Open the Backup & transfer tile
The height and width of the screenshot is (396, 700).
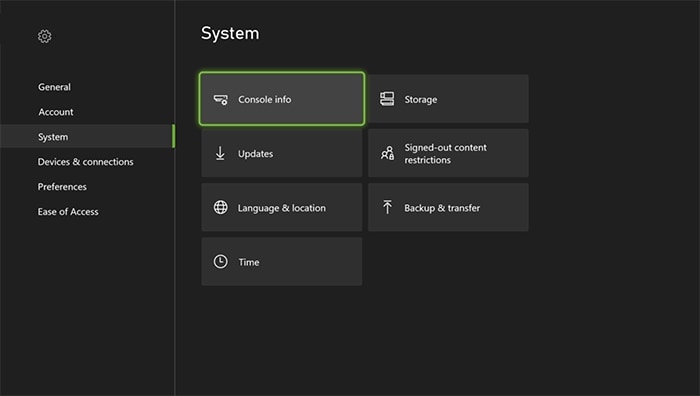(x=448, y=207)
